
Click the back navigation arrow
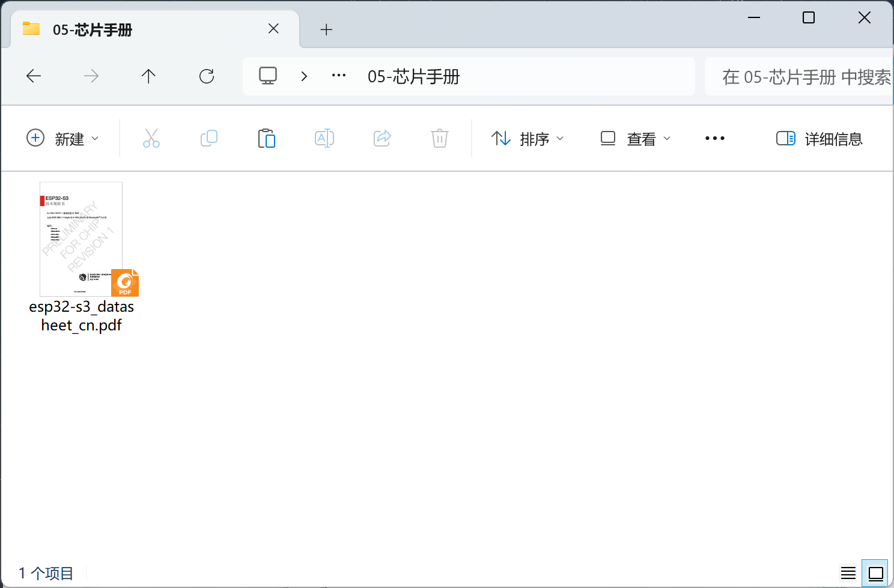point(34,76)
